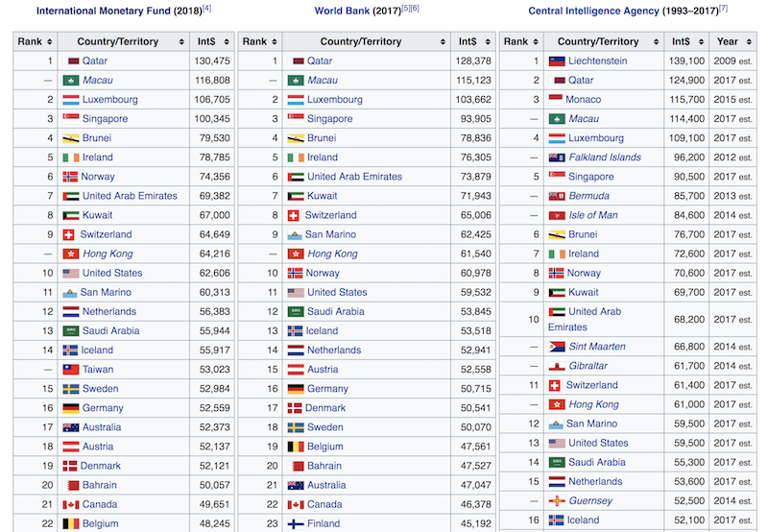Click Germany flag in World Bank table
768x532 pixels.
[296, 389]
